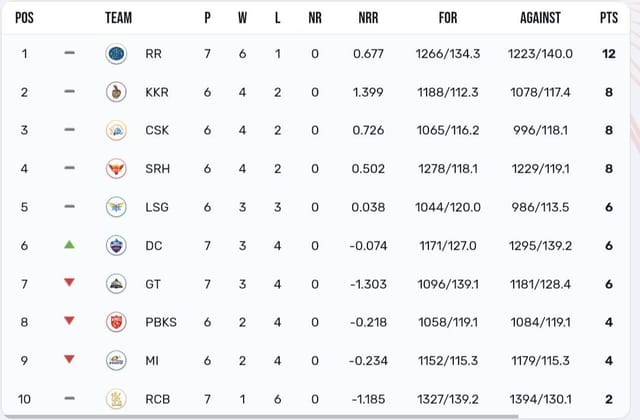Click the KKR team logo
This screenshot has height=420, width=640.
pos(116,92)
